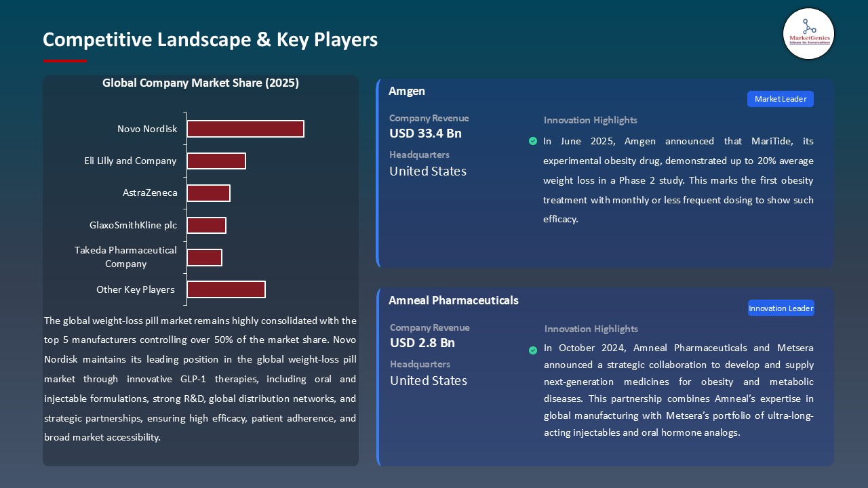Click the United States headquarters text under Amneal
Viewport: 868px width, 488px height.
point(427,380)
